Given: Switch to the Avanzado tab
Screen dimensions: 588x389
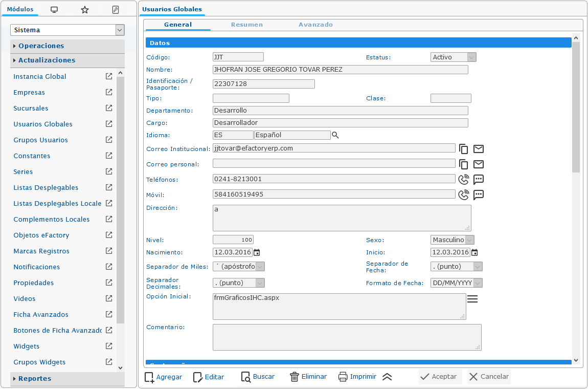Looking at the screenshot, I should click(x=315, y=25).
